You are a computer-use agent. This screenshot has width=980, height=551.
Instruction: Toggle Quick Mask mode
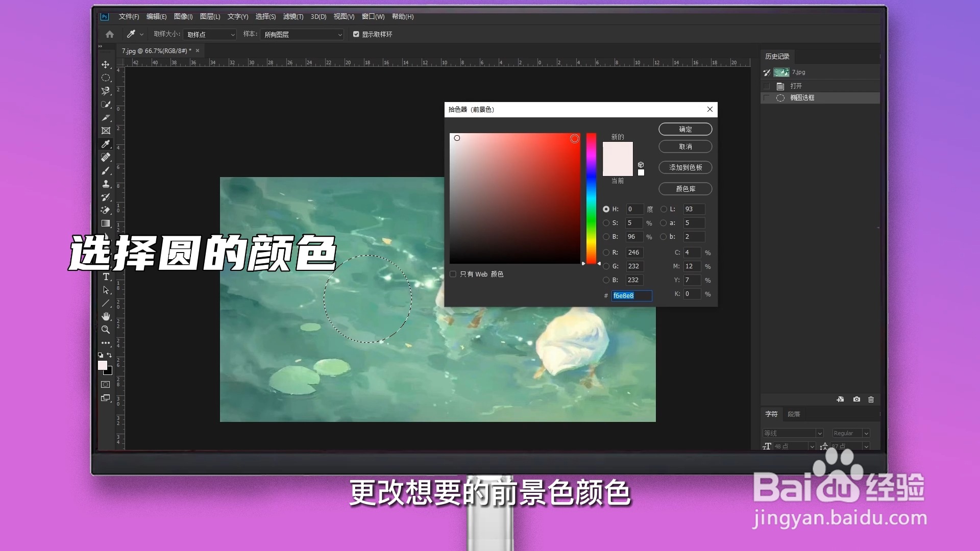click(106, 385)
